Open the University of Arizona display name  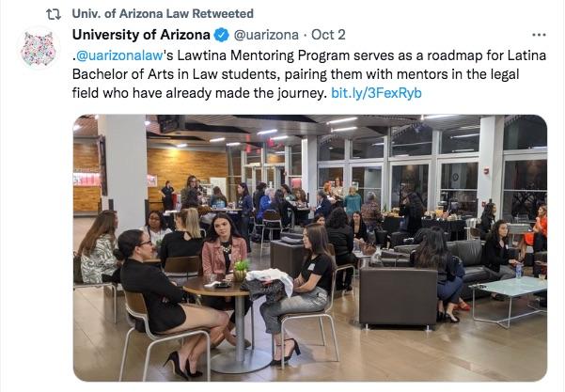tap(141, 35)
